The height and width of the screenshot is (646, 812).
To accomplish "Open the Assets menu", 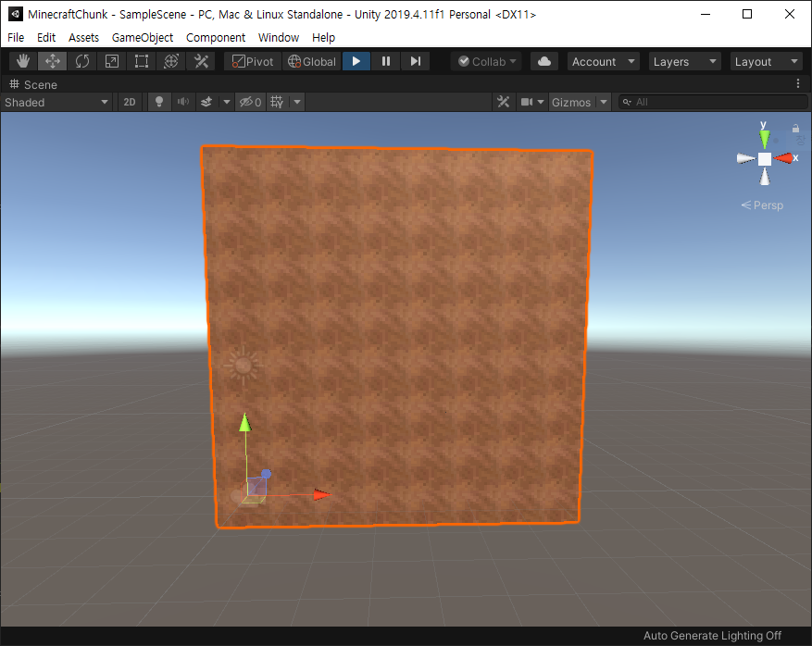I will pyautogui.click(x=83, y=37).
